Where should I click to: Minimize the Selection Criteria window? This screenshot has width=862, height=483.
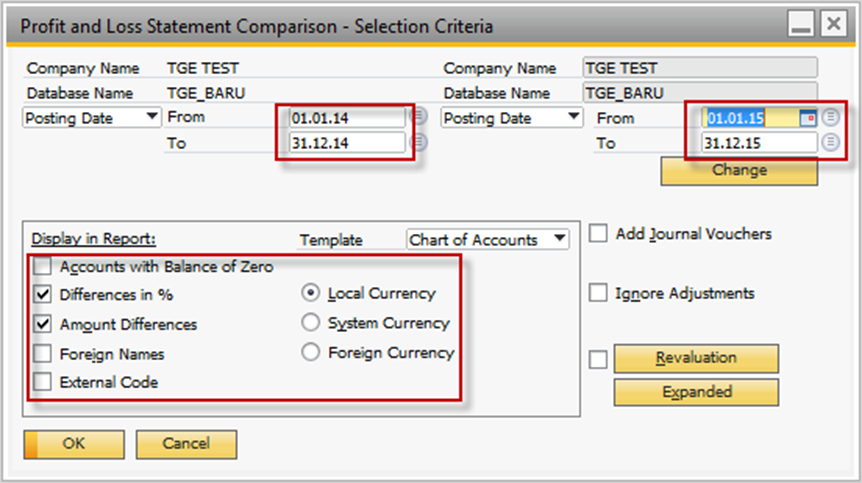click(800, 24)
